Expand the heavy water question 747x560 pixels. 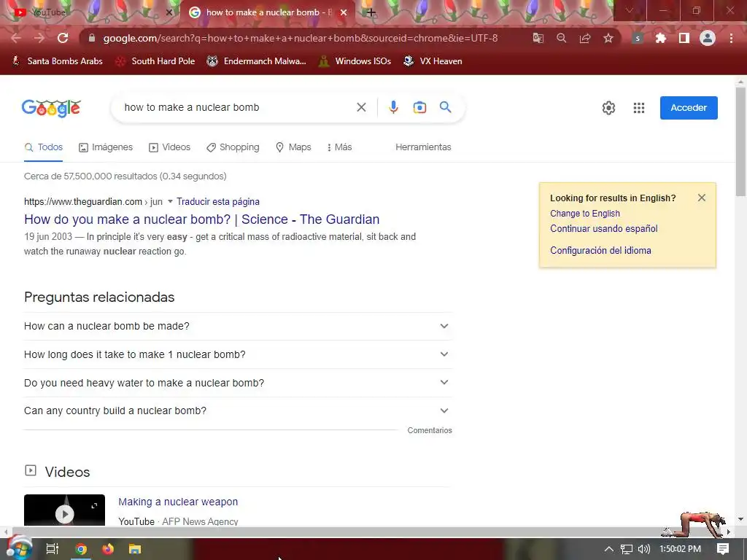click(238, 383)
